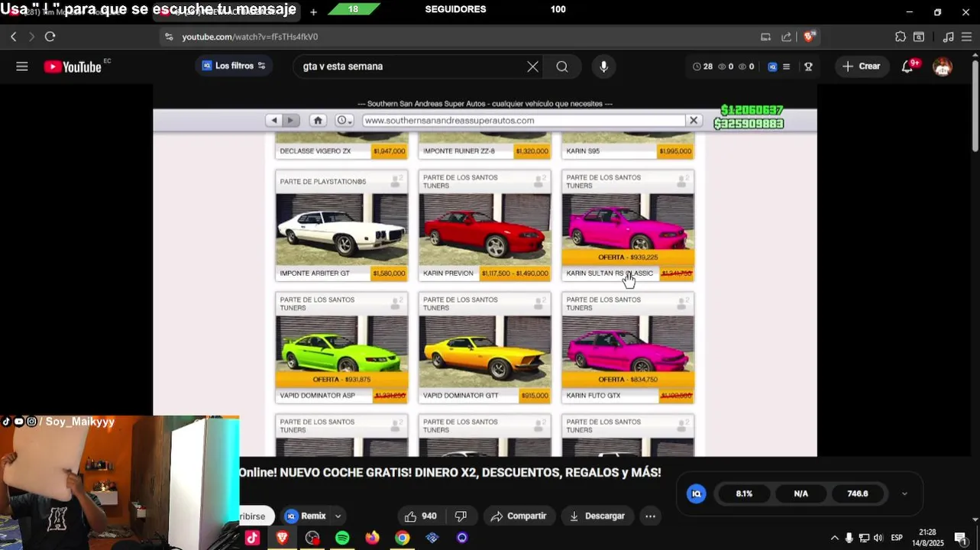This screenshot has height=550, width=980.
Task: Expand the Los filtros options
Action: [x=261, y=66]
